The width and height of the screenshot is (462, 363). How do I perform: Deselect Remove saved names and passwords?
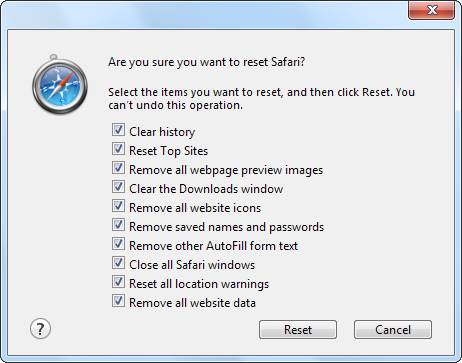tap(118, 225)
